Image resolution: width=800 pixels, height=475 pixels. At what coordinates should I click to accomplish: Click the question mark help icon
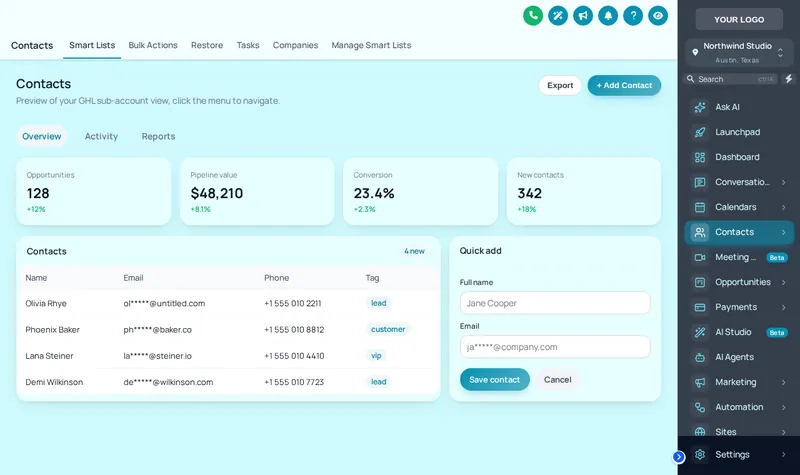coord(633,16)
